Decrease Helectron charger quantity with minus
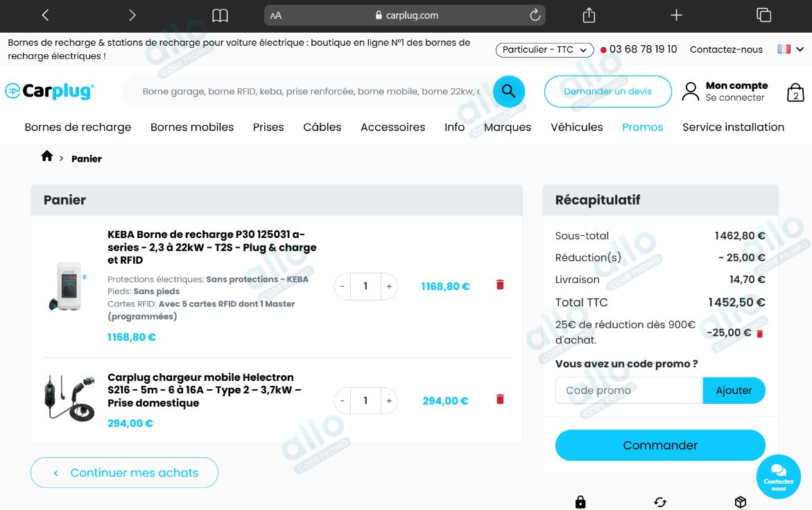The image size is (812, 510). click(x=343, y=401)
